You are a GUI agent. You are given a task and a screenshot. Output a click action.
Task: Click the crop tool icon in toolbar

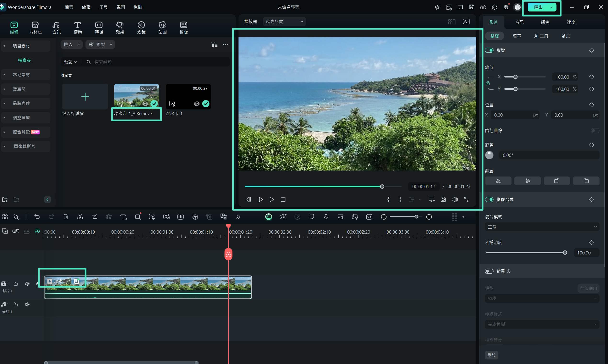point(95,217)
